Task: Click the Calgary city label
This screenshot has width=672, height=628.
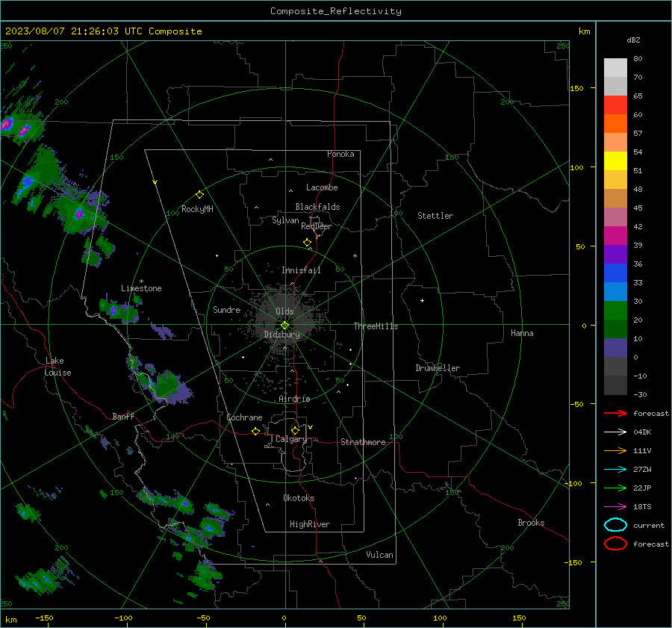Action: coord(291,439)
